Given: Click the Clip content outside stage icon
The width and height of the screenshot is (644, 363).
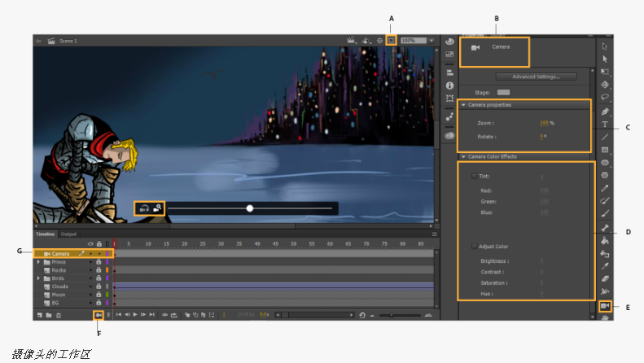Looking at the screenshot, I should pos(391,40).
